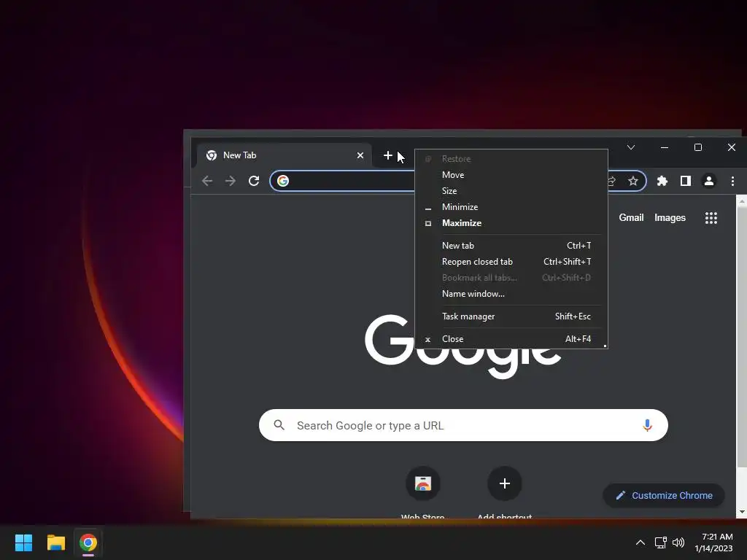Choose New tab menu entry
Viewport: 747px width, 560px height.
(x=511, y=246)
